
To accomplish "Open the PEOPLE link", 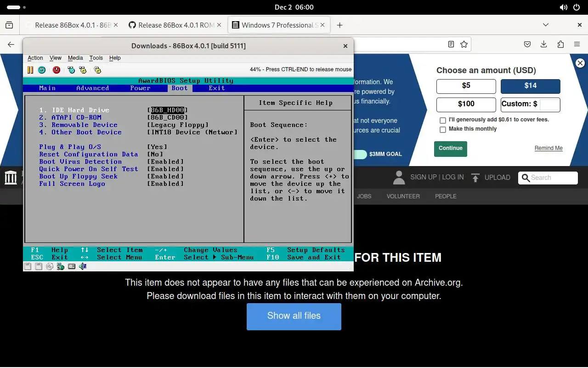I will (x=446, y=196).
